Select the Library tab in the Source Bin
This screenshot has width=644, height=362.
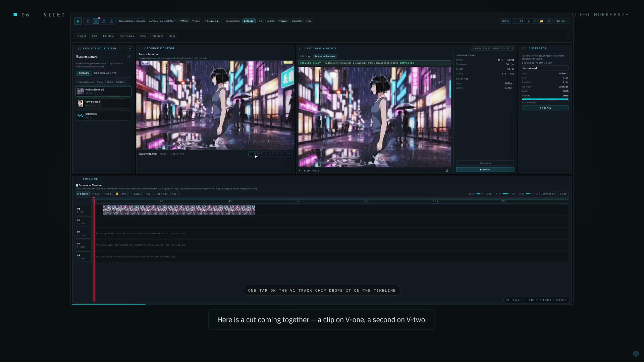(84, 73)
